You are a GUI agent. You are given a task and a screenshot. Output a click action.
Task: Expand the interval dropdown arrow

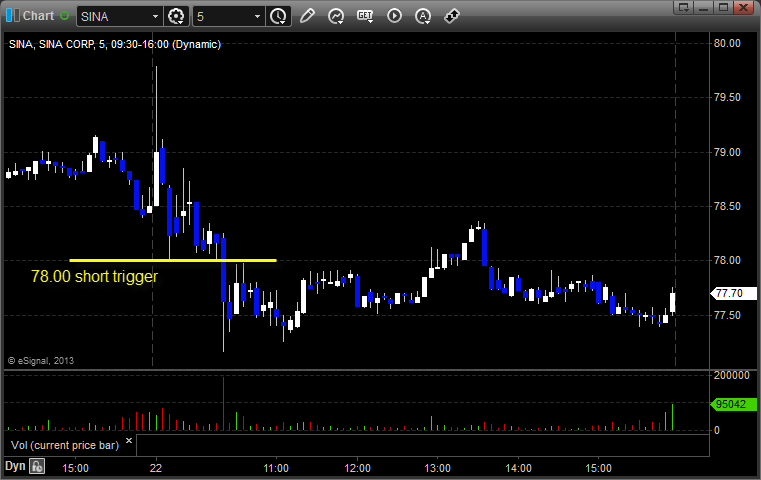258,17
